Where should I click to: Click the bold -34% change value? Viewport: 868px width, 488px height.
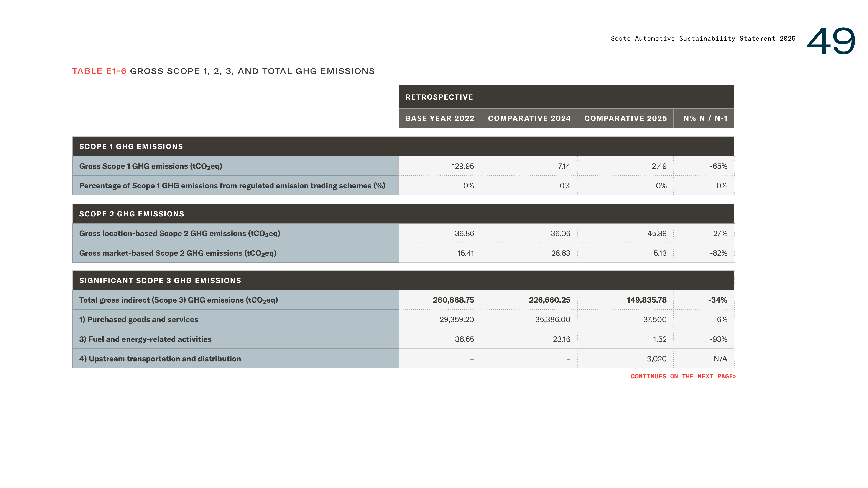(x=717, y=300)
